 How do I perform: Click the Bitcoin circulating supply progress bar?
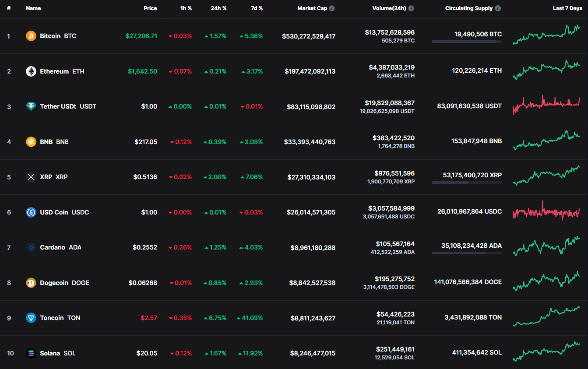466,42
